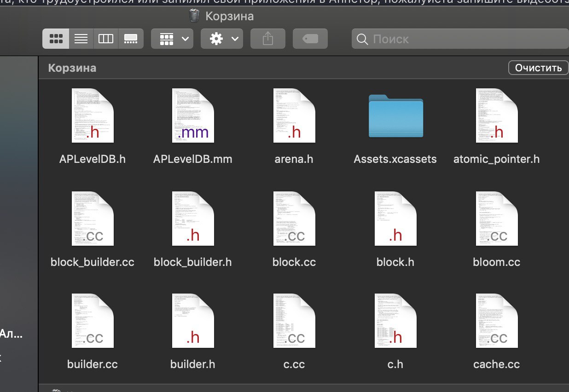
Task: Click the Share toolbar button
Action: click(x=268, y=39)
